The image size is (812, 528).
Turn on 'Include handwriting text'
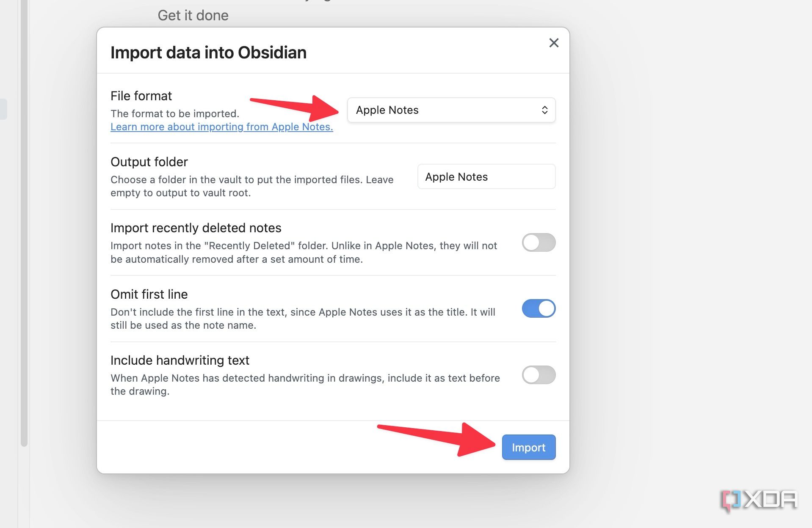click(x=539, y=375)
